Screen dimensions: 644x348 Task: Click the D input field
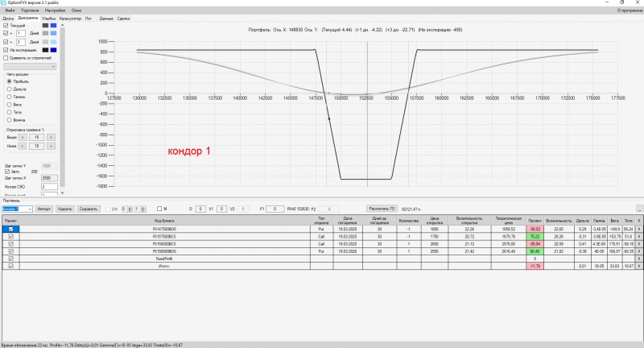tap(200, 209)
